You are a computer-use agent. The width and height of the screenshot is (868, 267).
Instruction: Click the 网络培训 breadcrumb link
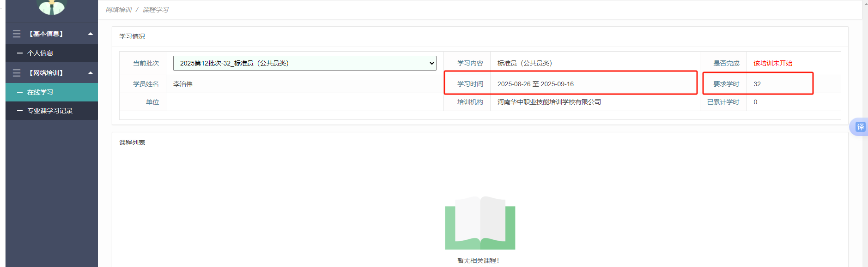pyautogui.click(x=119, y=10)
